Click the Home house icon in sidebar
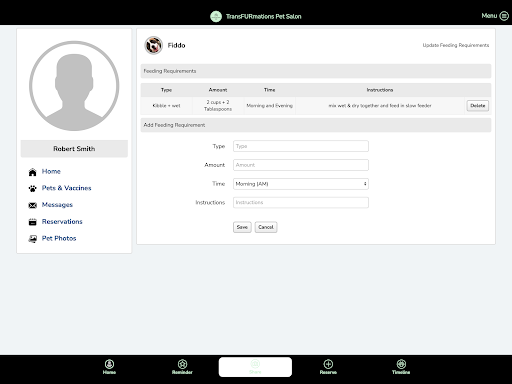The height and width of the screenshot is (384, 512). pyautogui.click(x=32, y=172)
